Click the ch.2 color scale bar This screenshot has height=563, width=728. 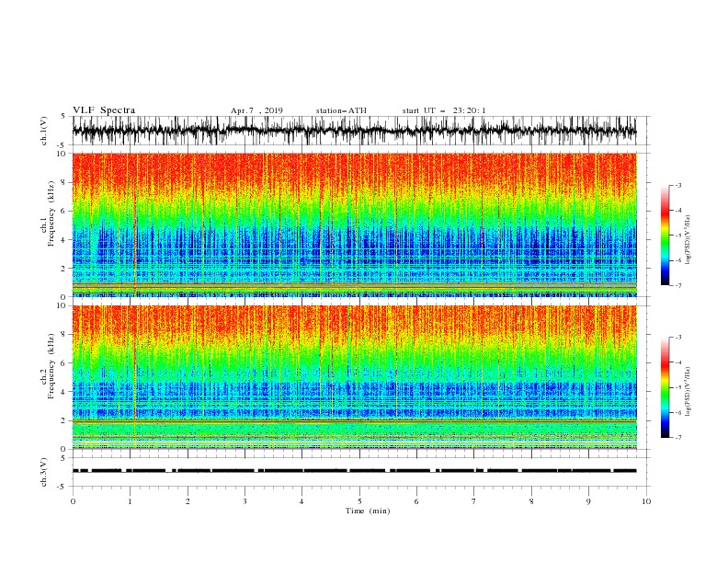click(x=665, y=387)
